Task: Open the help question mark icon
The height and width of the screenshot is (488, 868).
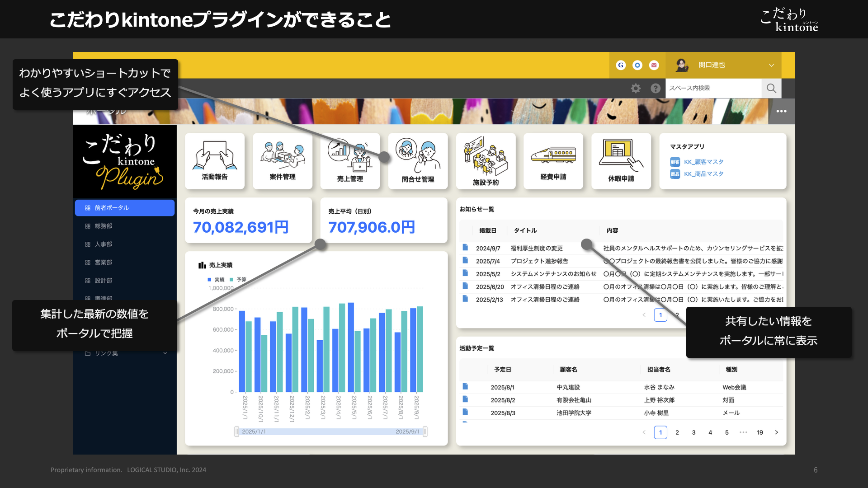Action: click(656, 88)
